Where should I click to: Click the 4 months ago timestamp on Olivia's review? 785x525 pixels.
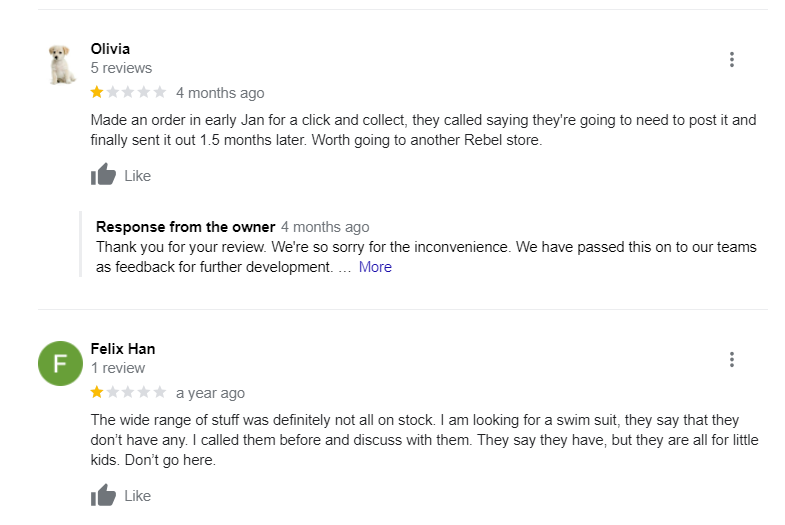220,93
